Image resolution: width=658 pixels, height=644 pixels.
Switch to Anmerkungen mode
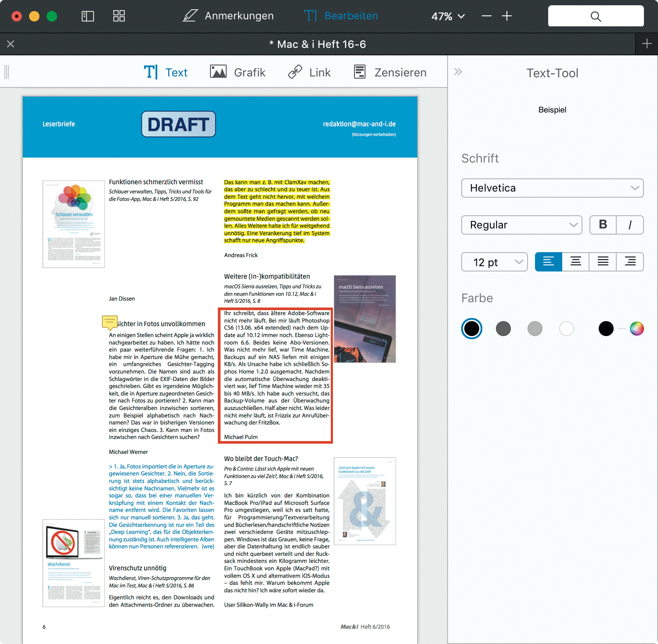(228, 16)
